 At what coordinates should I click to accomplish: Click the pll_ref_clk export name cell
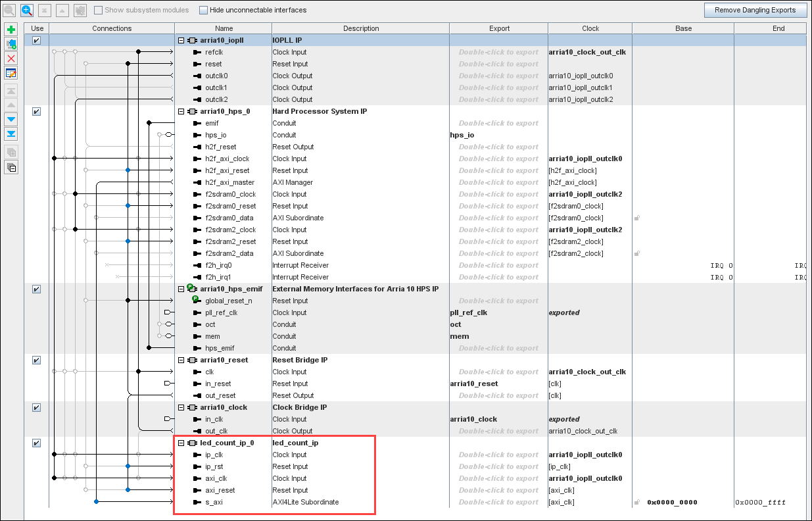[498, 312]
